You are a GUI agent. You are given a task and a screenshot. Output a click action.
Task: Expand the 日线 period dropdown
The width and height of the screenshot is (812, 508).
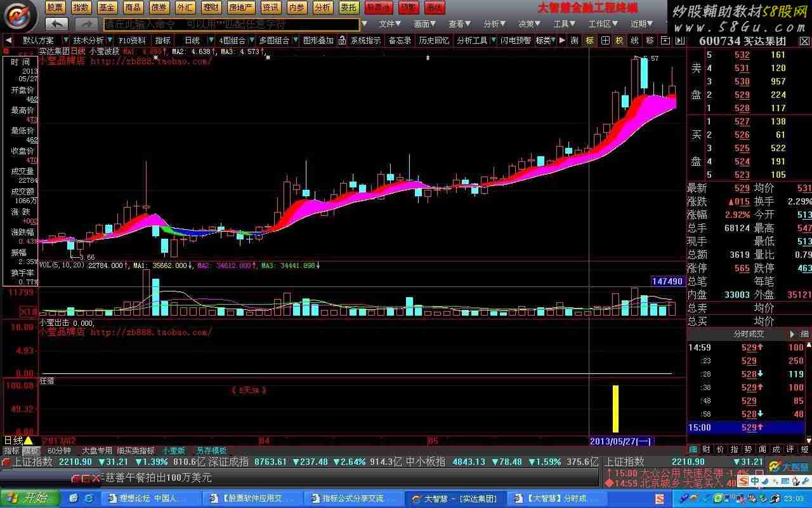click(x=213, y=40)
